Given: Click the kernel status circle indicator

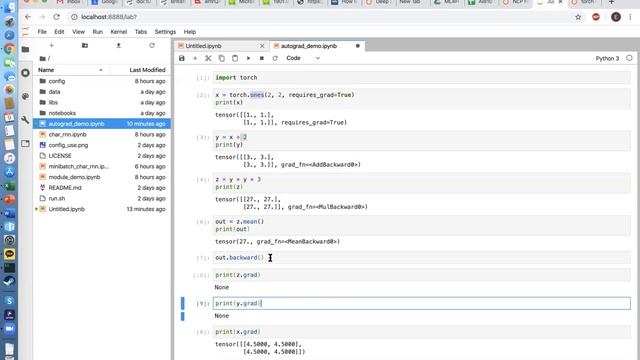Looking at the screenshot, I should 629,58.
